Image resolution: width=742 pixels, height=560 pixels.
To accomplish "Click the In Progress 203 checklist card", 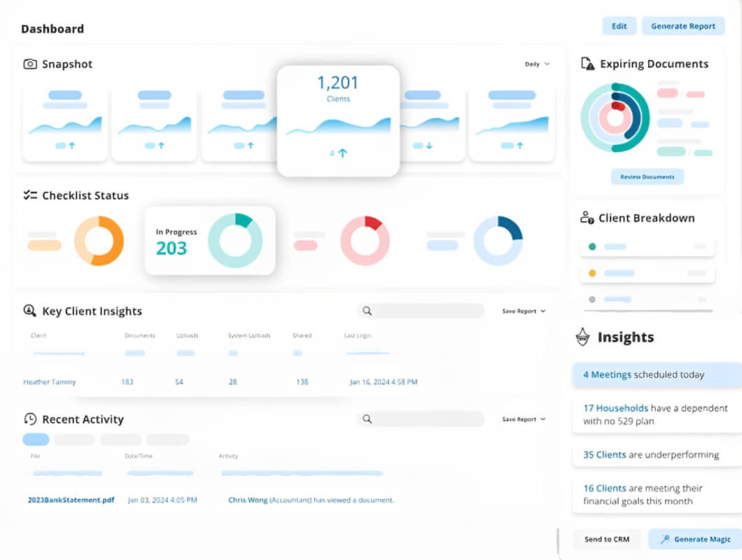I will click(x=209, y=241).
